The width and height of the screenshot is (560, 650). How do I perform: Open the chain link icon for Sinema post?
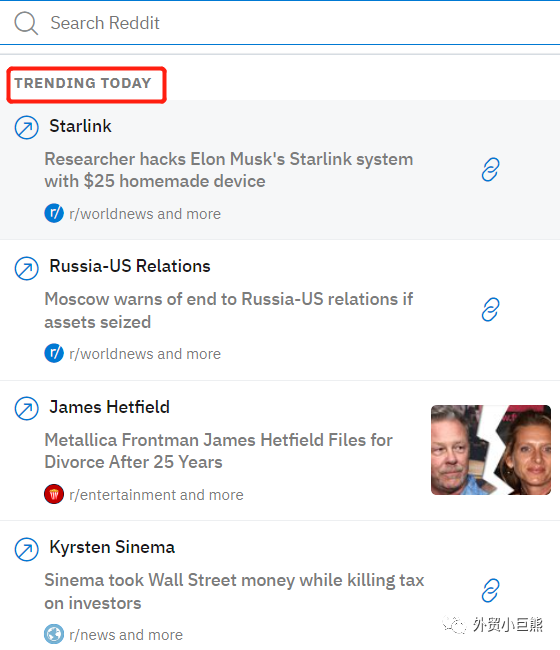(x=490, y=591)
